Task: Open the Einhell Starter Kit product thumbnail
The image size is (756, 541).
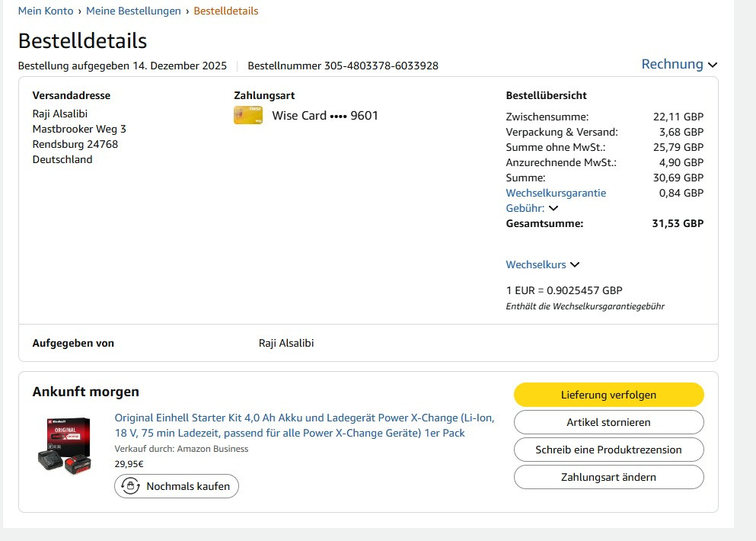Action: [65, 446]
